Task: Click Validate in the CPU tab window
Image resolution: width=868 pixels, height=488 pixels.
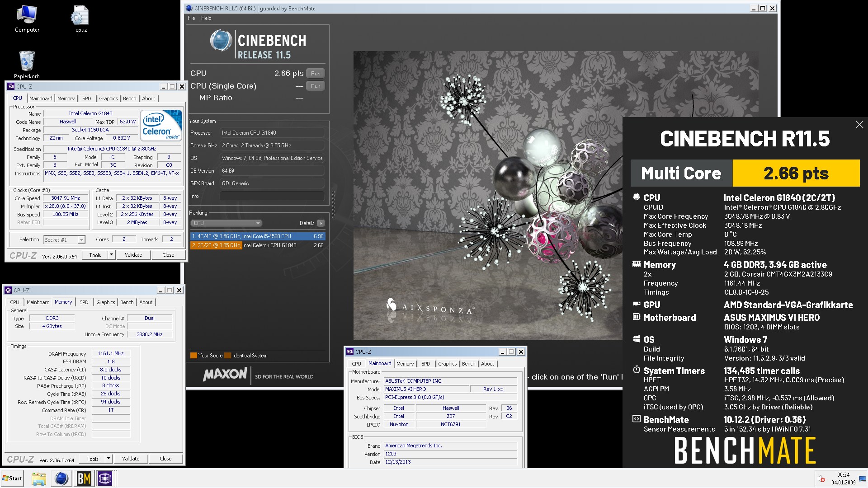Action: (x=133, y=255)
